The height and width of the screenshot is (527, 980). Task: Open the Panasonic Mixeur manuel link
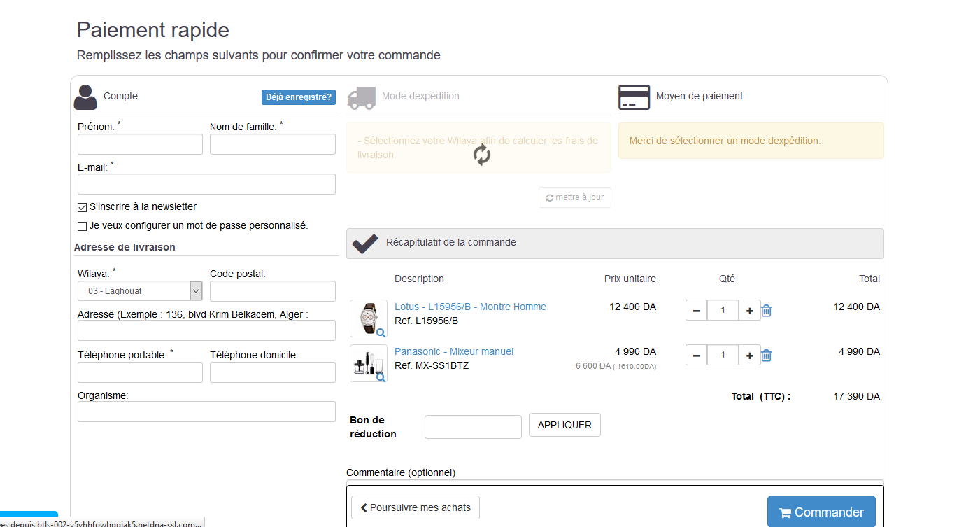click(454, 351)
